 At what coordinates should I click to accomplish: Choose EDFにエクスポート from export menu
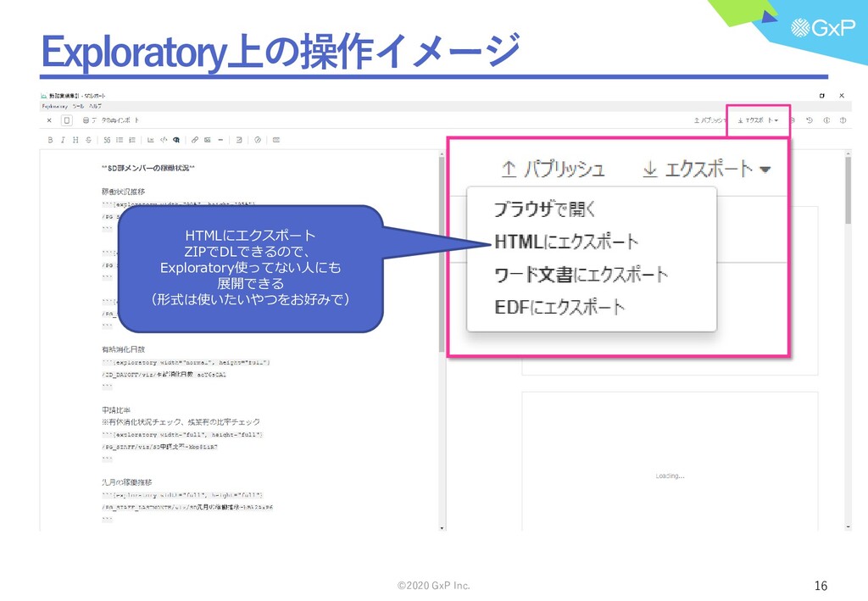coord(559,307)
